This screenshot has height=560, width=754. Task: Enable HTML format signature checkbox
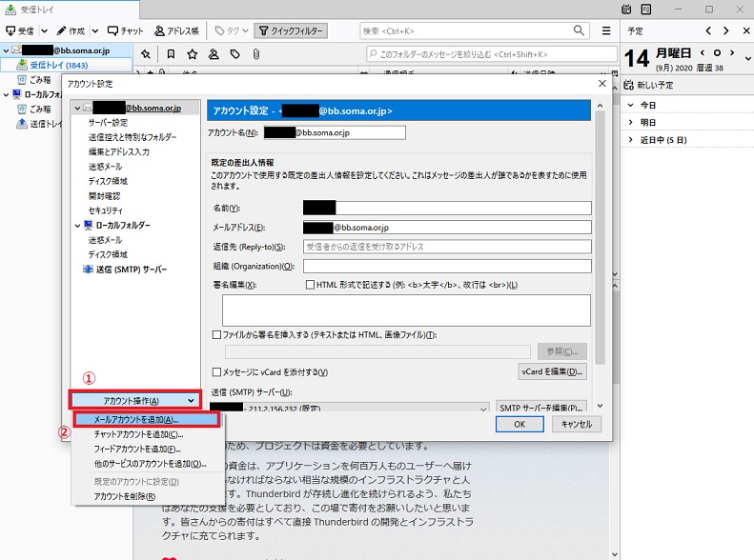310,285
